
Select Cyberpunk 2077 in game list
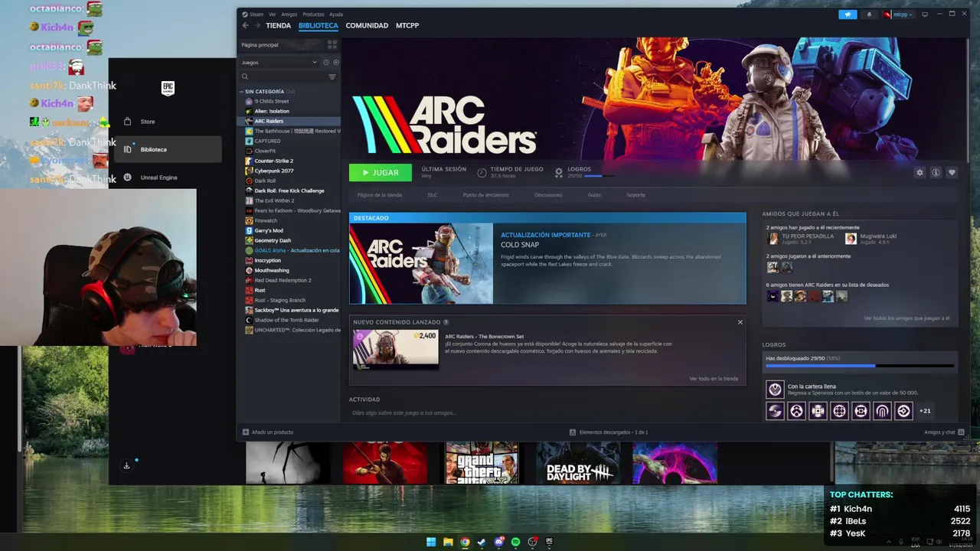point(274,171)
